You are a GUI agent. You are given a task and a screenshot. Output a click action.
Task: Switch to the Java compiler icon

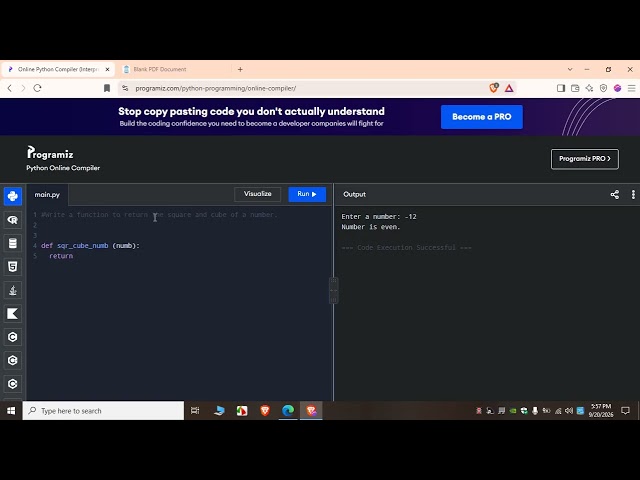point(13,290)
